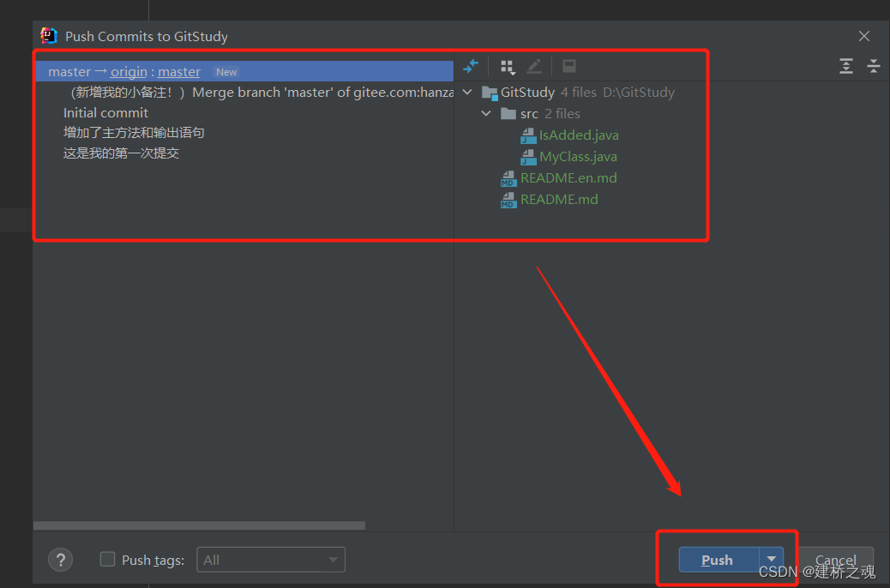
Task: Click the GitStudy module folder icon
Action: point(490,93)
